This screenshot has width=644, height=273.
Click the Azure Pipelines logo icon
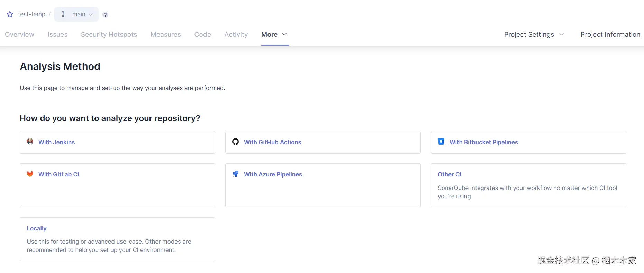[x=235, y=174]
